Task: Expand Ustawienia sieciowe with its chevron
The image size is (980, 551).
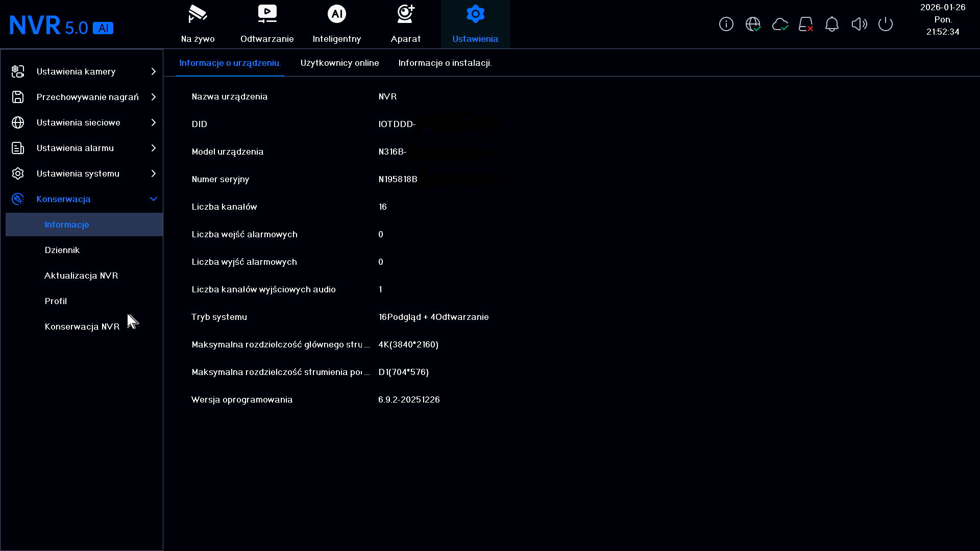Action: [153, 122]
